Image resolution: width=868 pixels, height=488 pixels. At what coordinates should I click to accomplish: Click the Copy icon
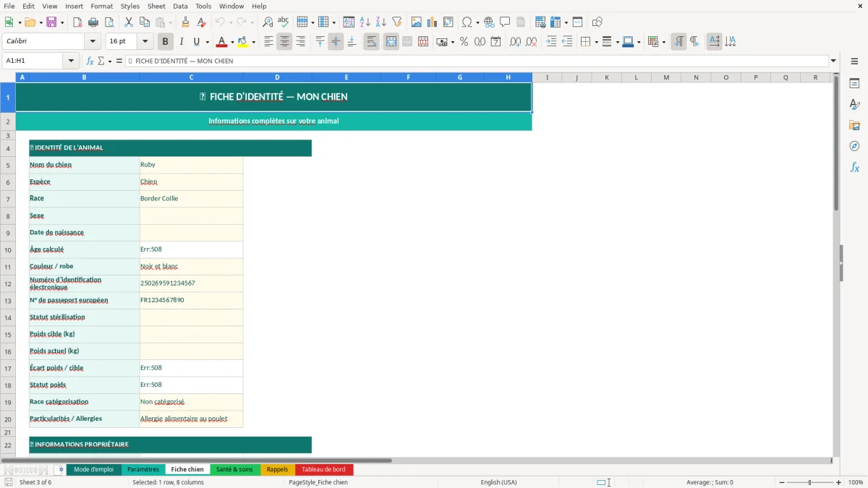tap(145, 22)
